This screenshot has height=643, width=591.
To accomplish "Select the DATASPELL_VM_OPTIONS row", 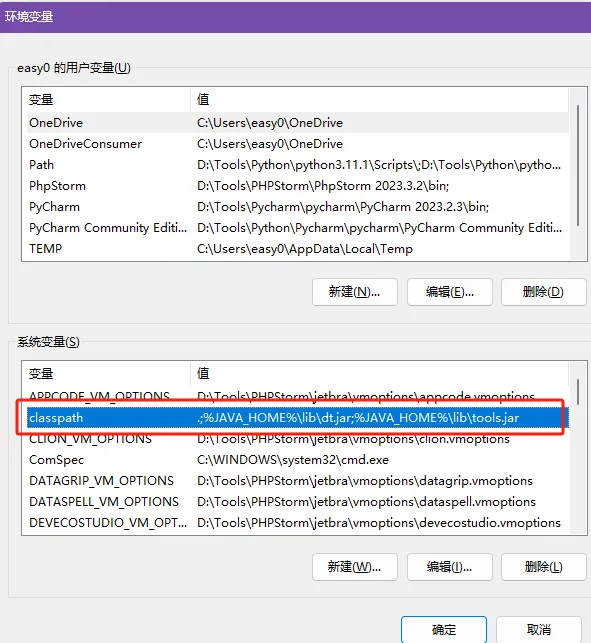I will [x=298, y=502].
